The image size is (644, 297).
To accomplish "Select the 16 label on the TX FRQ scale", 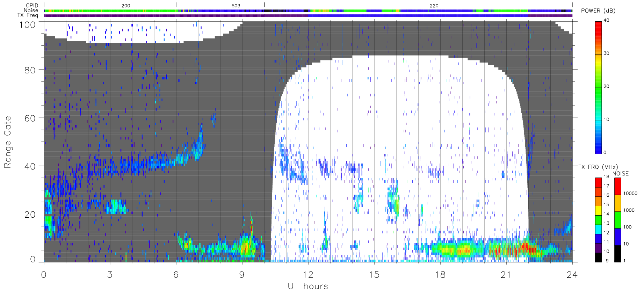I will click(x=606, y=195).
